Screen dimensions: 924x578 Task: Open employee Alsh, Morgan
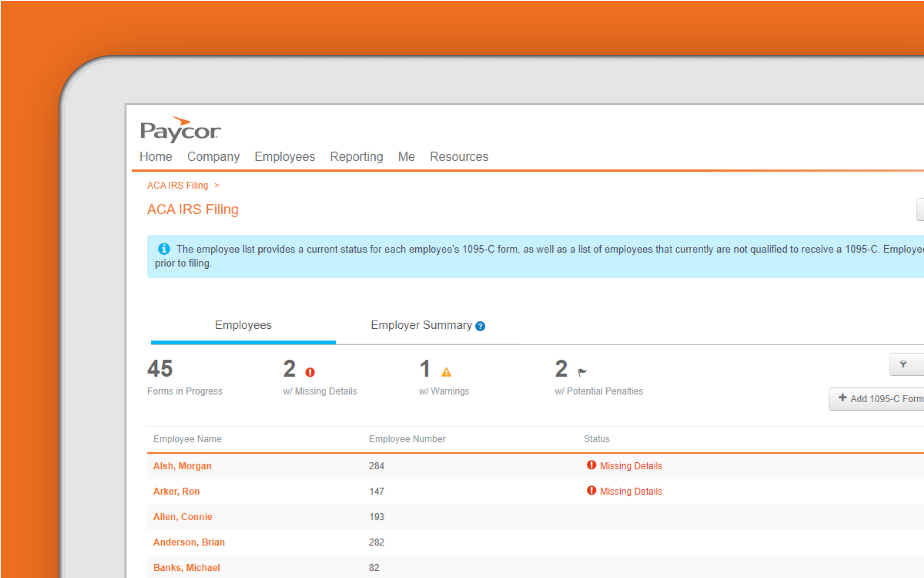pyautogui.click(x=182, y=466)
